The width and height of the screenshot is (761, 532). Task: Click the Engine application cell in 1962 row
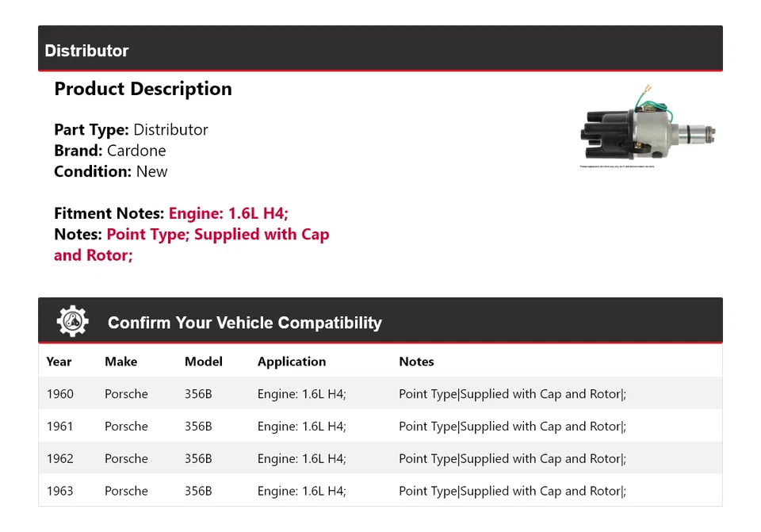(x=301, y=459)
